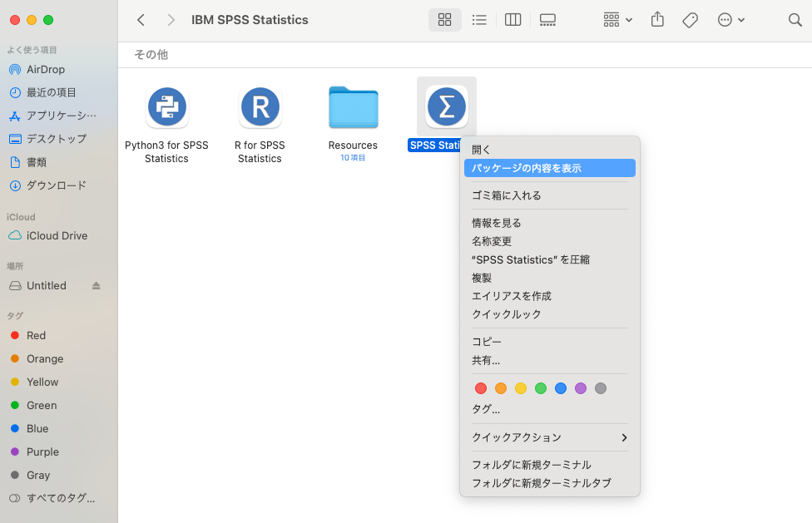Select the Untitled volume in sidebar
Screen dimensions: 812x523
pos(47,285)
